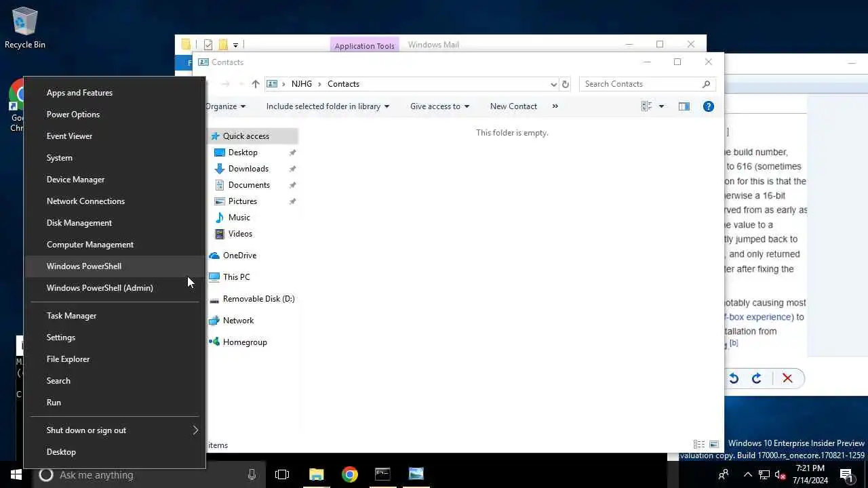Screen dimensions: 868x488
Task: Launch Device Manager
Action: [x=115, y=180]
